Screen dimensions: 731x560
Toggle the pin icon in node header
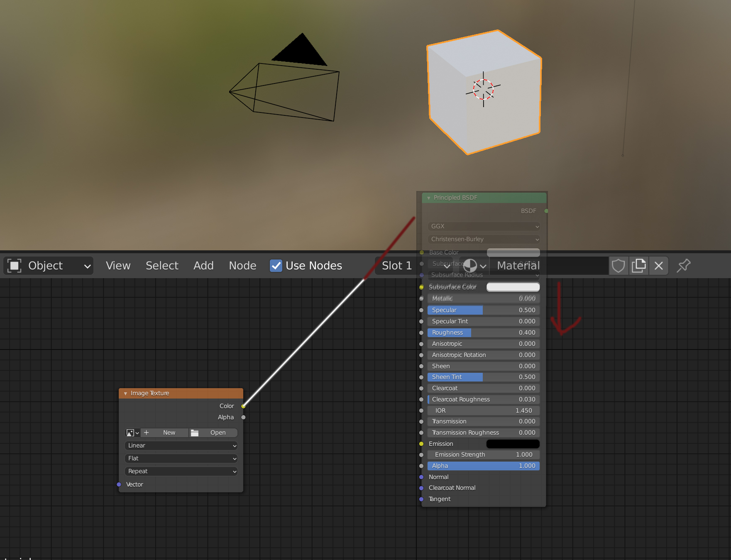(683, 266)
